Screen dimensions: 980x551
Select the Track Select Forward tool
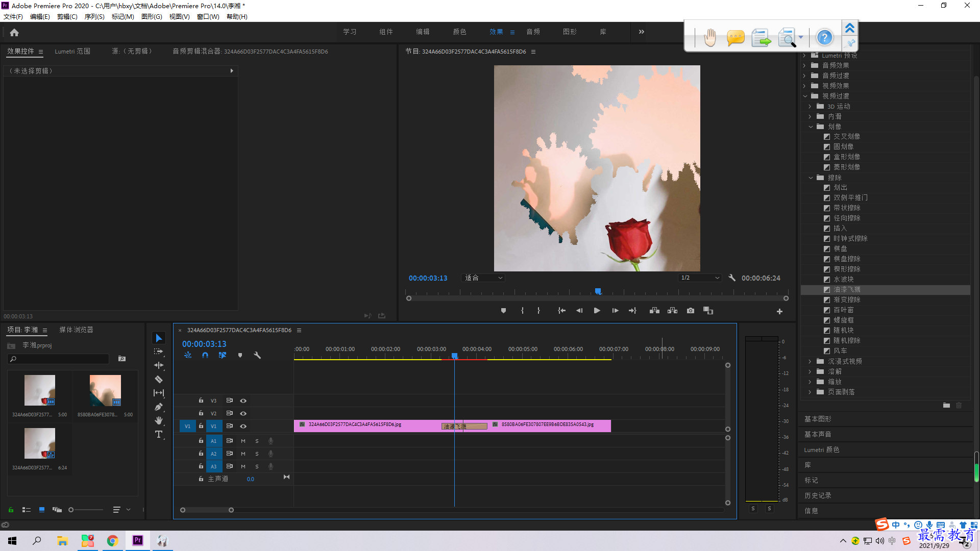click(159, 352)
